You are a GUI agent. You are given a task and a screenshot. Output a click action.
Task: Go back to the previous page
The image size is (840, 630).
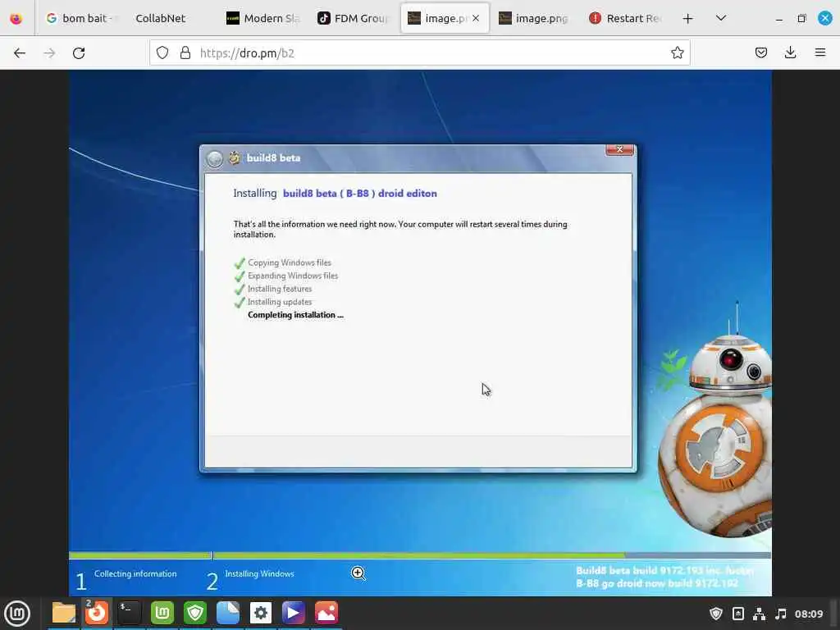click(x=20, y=53)
